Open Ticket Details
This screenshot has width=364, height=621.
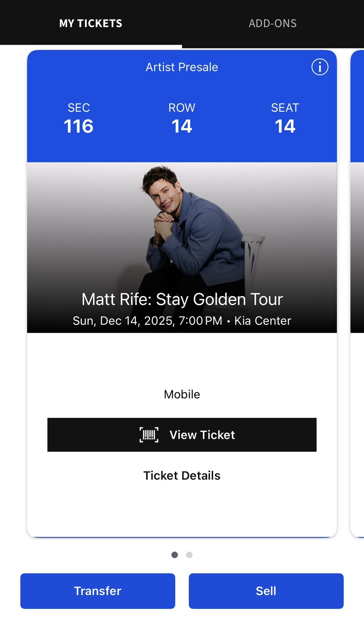[x=182, y=475]
